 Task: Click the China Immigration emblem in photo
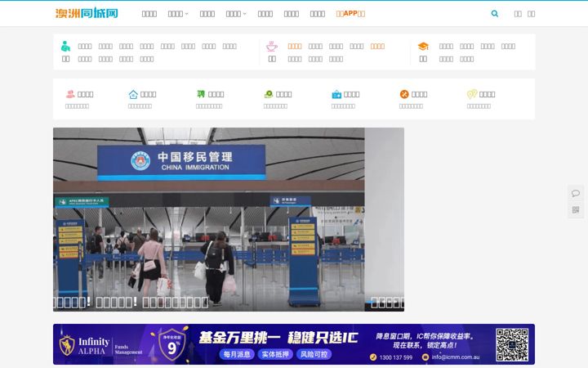(x=140, y=161)
